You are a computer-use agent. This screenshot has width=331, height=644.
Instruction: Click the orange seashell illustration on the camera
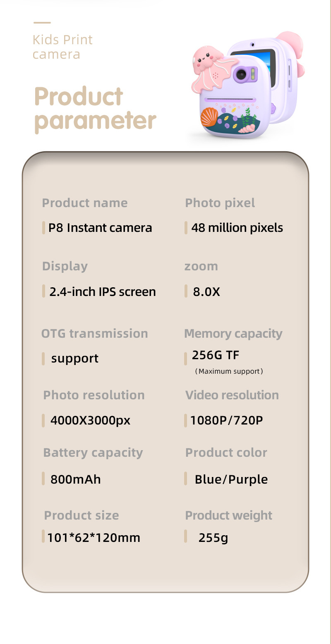[209, 116]
